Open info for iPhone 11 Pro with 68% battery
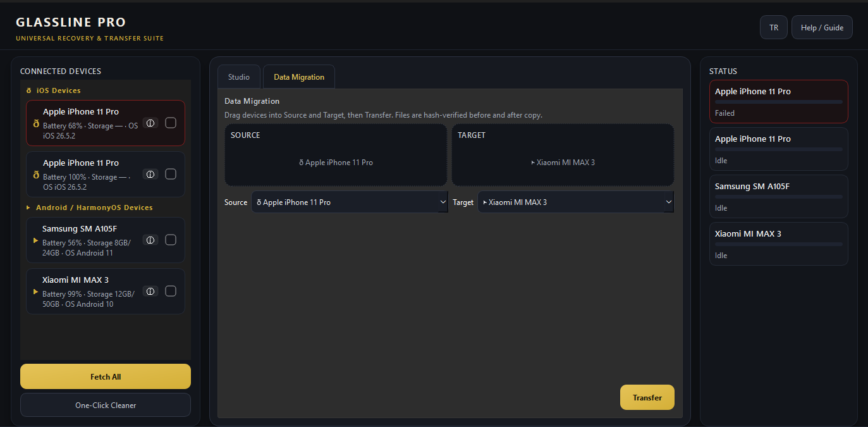The width and height of the screenshot is (868, 427). (150, 123)
